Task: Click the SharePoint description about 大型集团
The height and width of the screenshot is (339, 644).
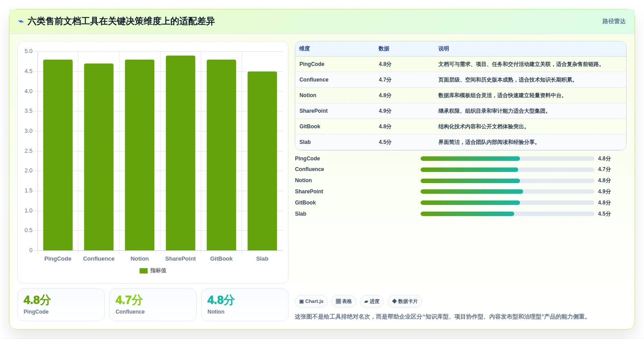Action: click(494, 111)
